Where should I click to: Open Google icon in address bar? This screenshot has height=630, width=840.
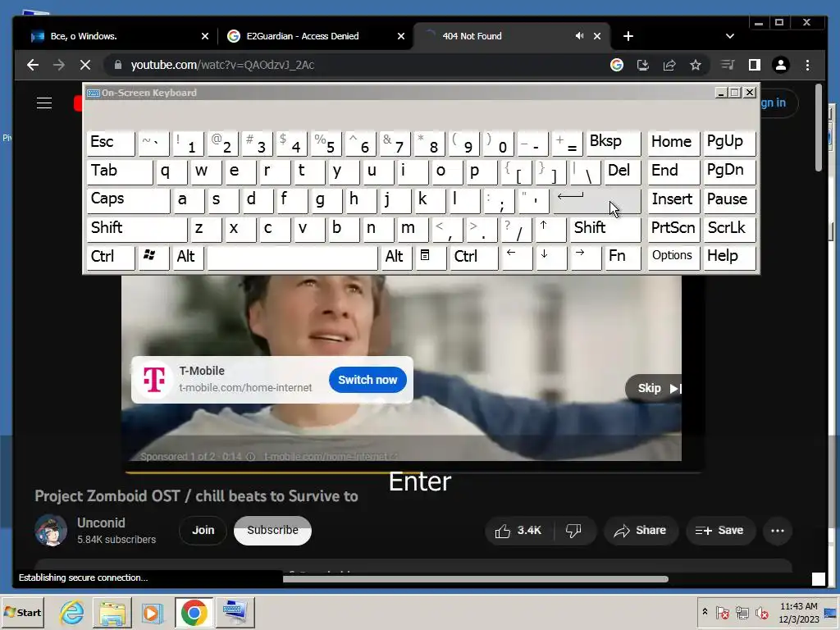[617, 66]
